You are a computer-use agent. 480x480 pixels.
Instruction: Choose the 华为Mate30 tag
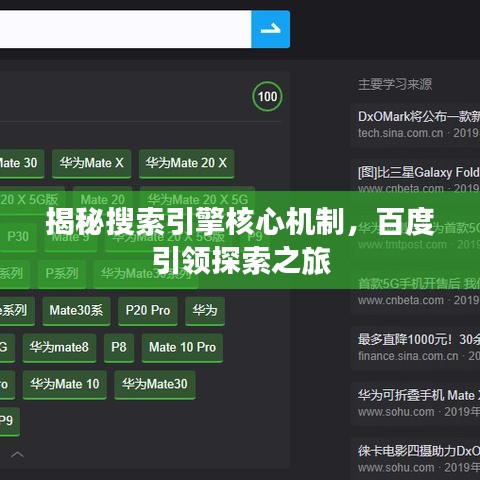pyautogui.click(x=155, y=385)
